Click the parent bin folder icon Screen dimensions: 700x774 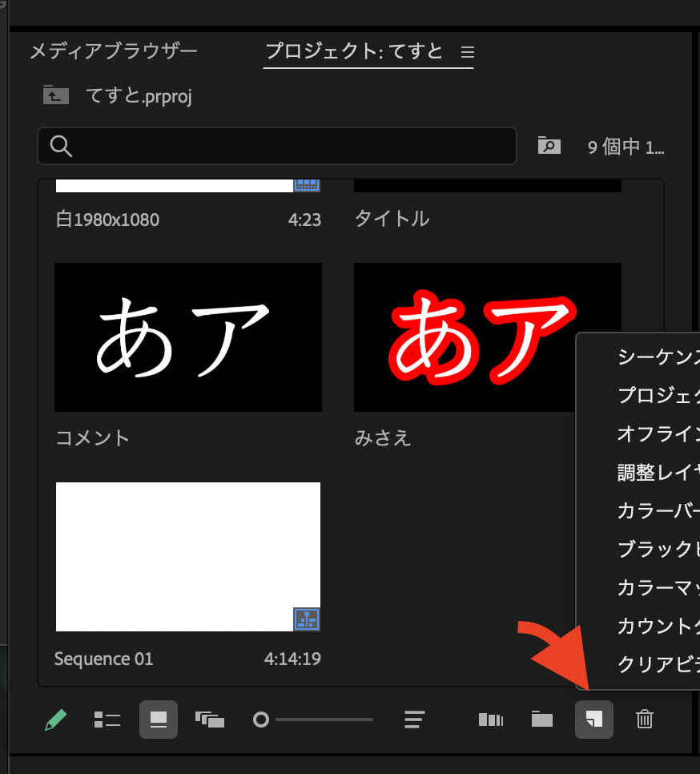click(x=56, y=95)
